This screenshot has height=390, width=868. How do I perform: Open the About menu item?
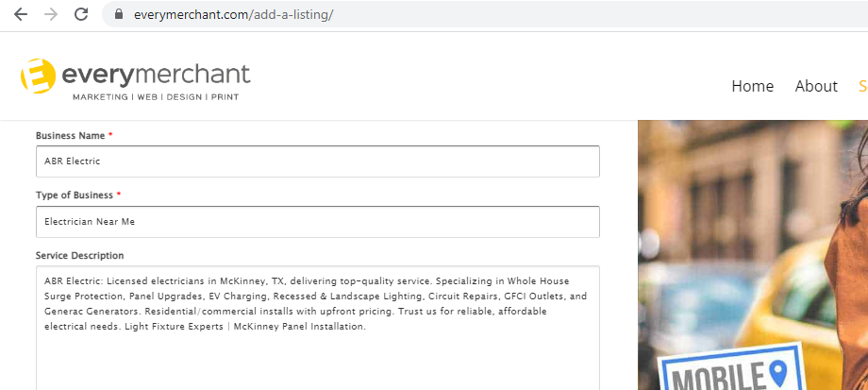(x=816, y=86)
